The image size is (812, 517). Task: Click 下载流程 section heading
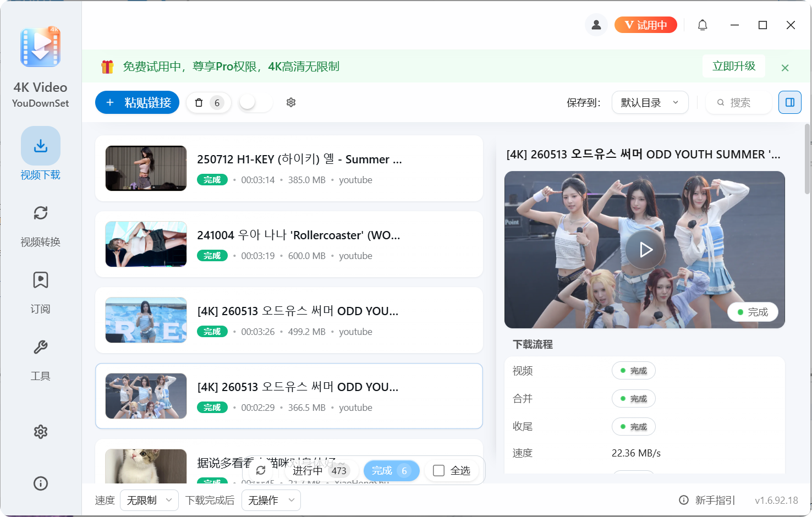pos(533,344)
